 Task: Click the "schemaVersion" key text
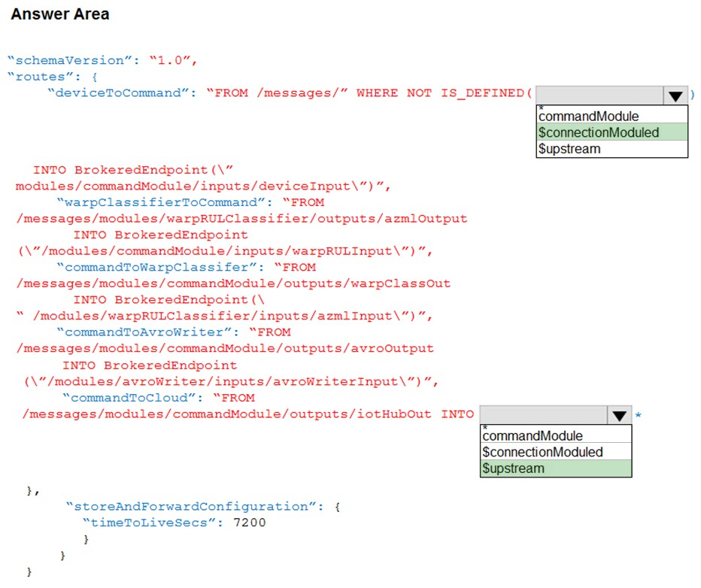click(x=70, y=60)
